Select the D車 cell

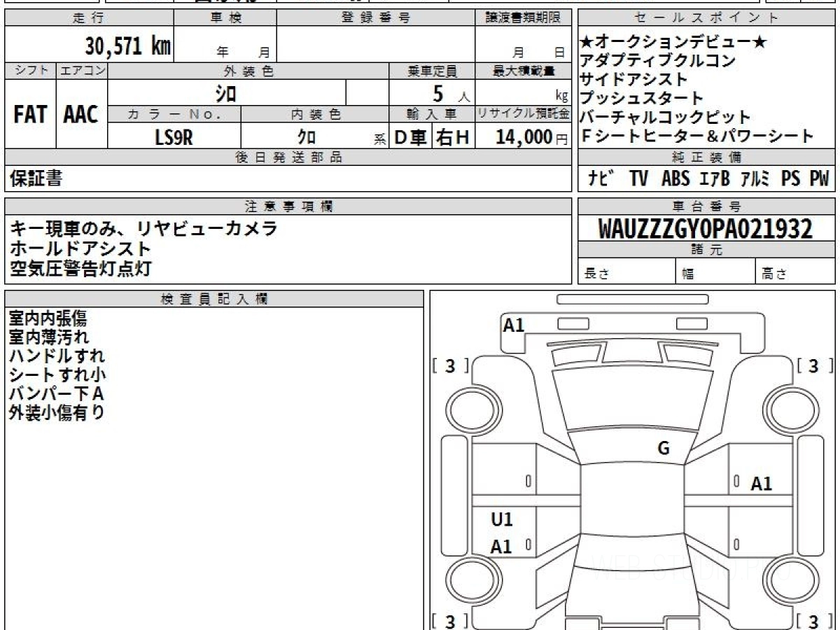pos(411,138)
